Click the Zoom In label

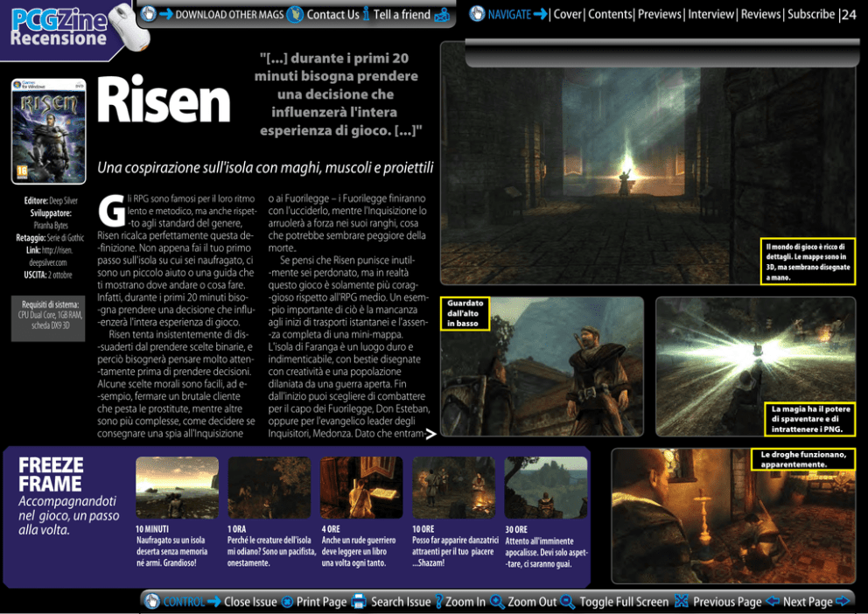465,602
